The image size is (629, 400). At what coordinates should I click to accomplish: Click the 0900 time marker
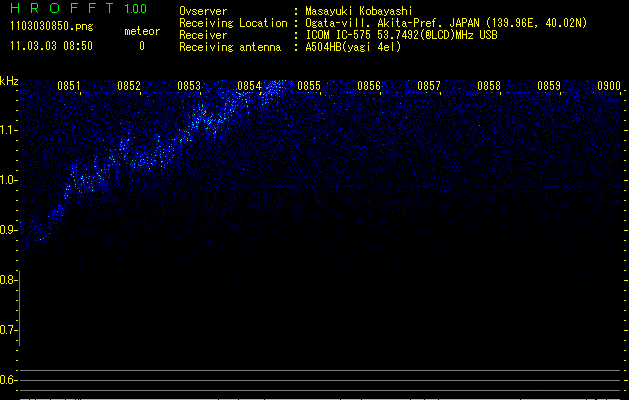pos(609,86)
